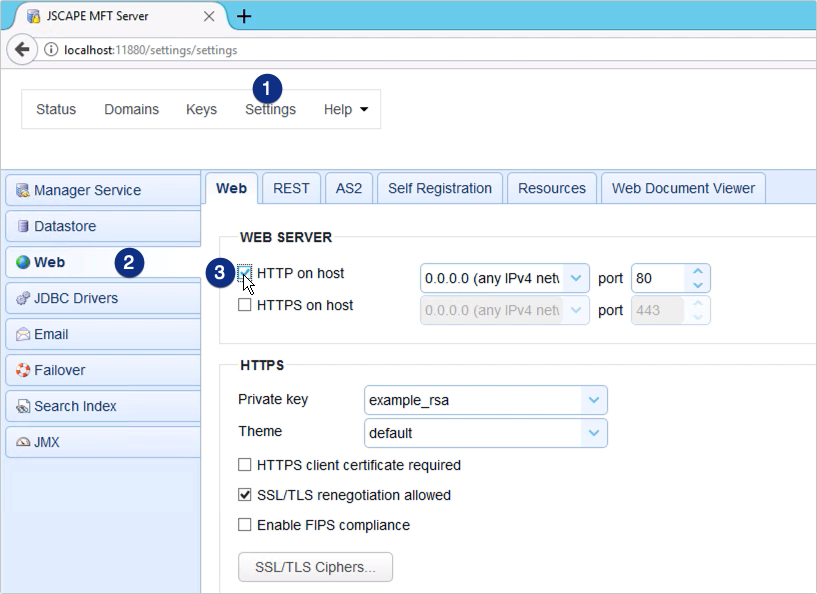Switch to the REST tab
Image resolution: width=817 pixels, height=594 pixels.
[291, 188]
